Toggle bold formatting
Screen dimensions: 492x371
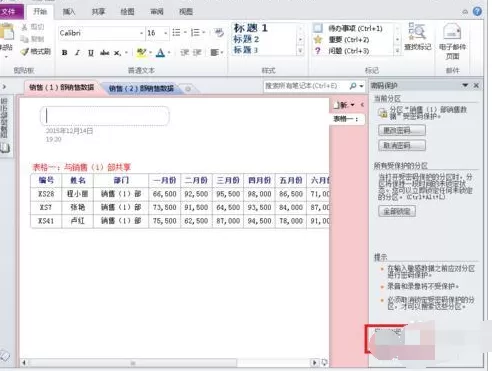tap(65, 53)
